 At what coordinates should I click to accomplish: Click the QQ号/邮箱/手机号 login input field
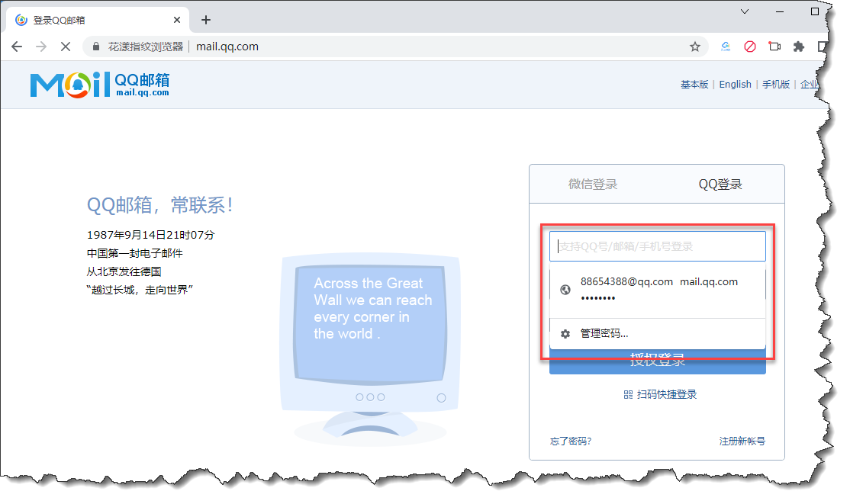point(658,246)
